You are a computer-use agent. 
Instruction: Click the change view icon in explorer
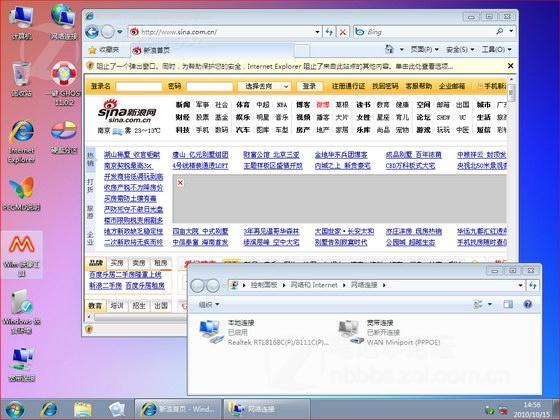tap(478, 304)
